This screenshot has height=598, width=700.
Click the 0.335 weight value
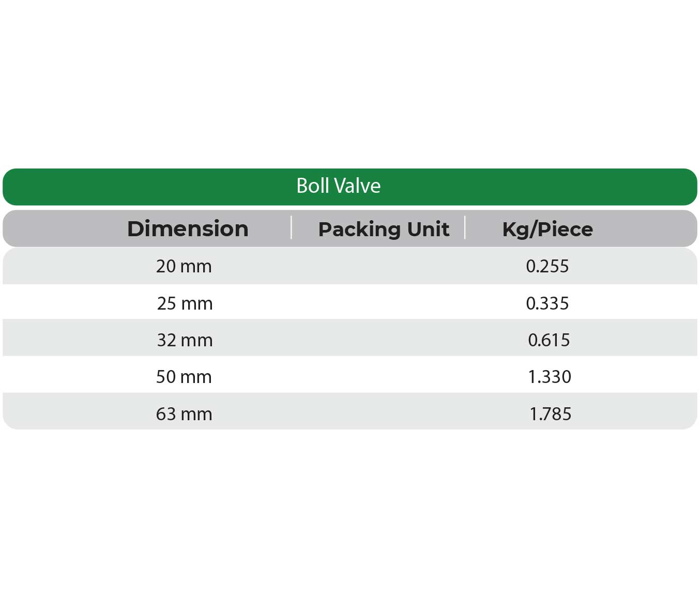click(x=547, y=303)
